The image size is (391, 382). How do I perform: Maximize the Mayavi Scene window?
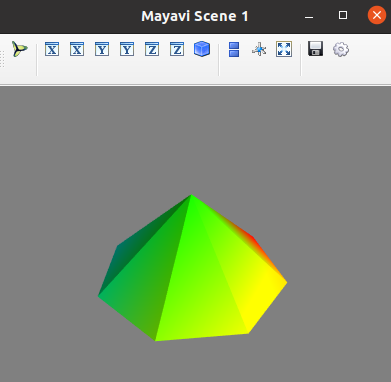[343, 15]
